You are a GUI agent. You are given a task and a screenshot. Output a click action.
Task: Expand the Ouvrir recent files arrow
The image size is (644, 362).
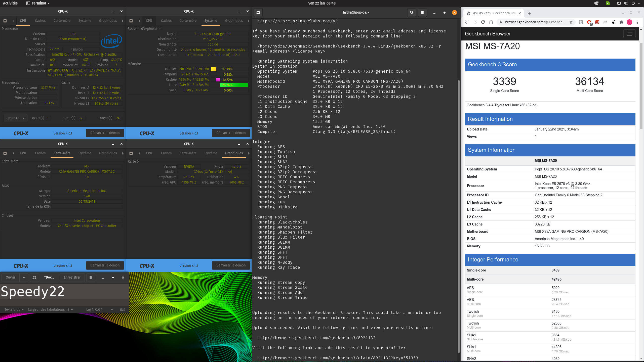click(24, 277)
